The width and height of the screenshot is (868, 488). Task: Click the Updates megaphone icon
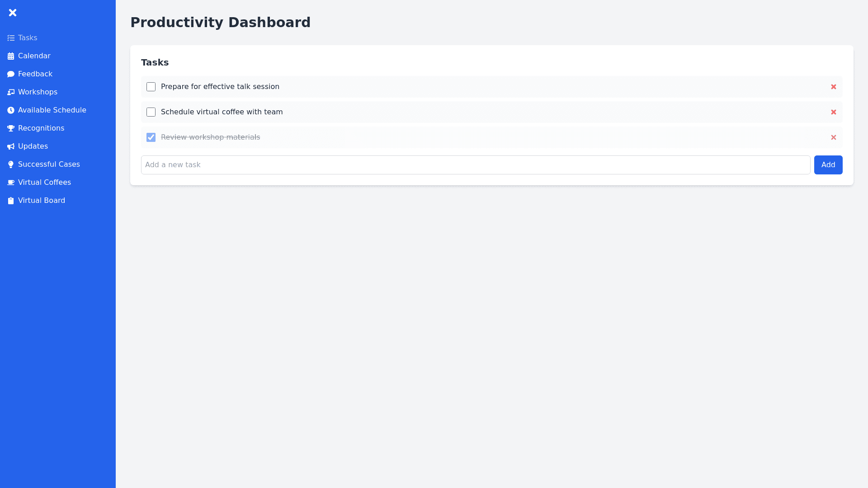point(11,146)
